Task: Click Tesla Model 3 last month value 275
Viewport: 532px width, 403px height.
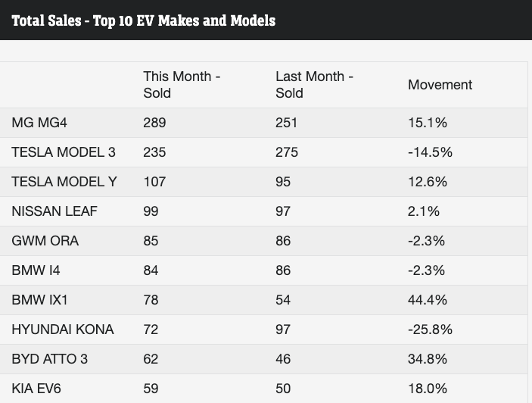Action: point(287,152)
